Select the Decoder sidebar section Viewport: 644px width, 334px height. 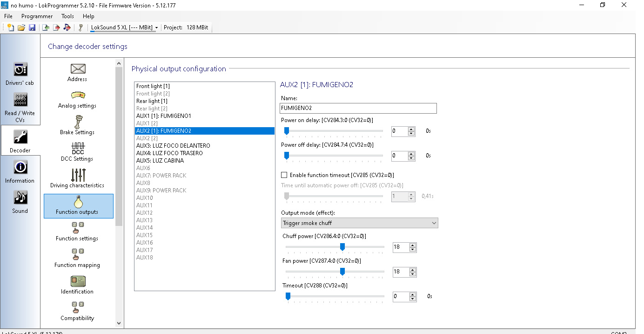pos(20,141)
